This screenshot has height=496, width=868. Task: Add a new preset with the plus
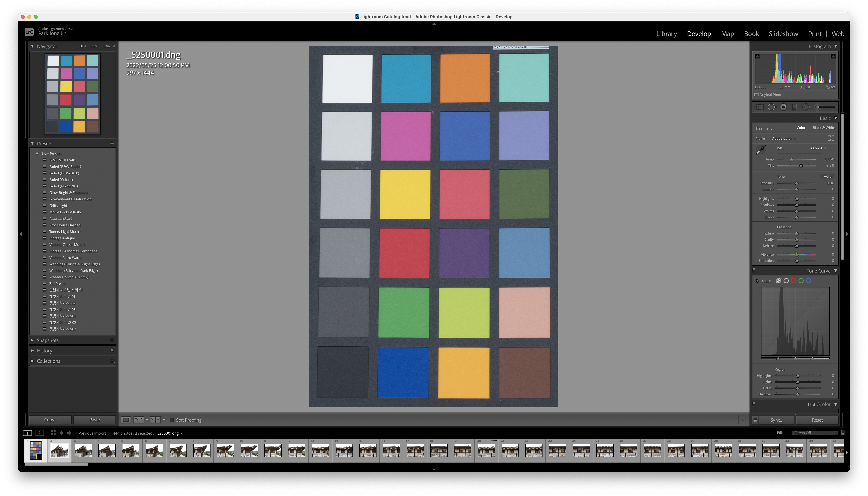[112, 143]
